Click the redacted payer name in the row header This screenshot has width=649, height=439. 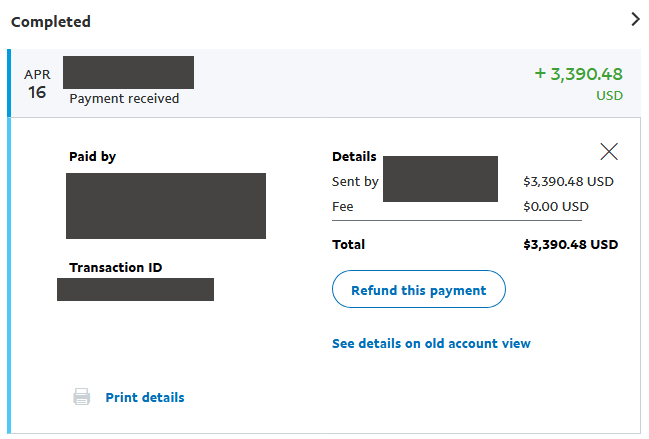pos(128,72)
